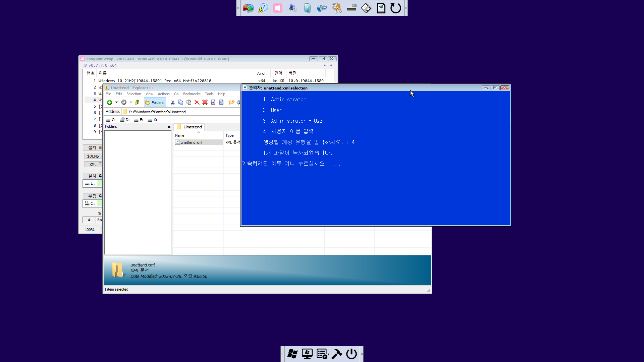
Task: Click the Cut scissors icon in Explorer++
Action: tap(173, 103)
